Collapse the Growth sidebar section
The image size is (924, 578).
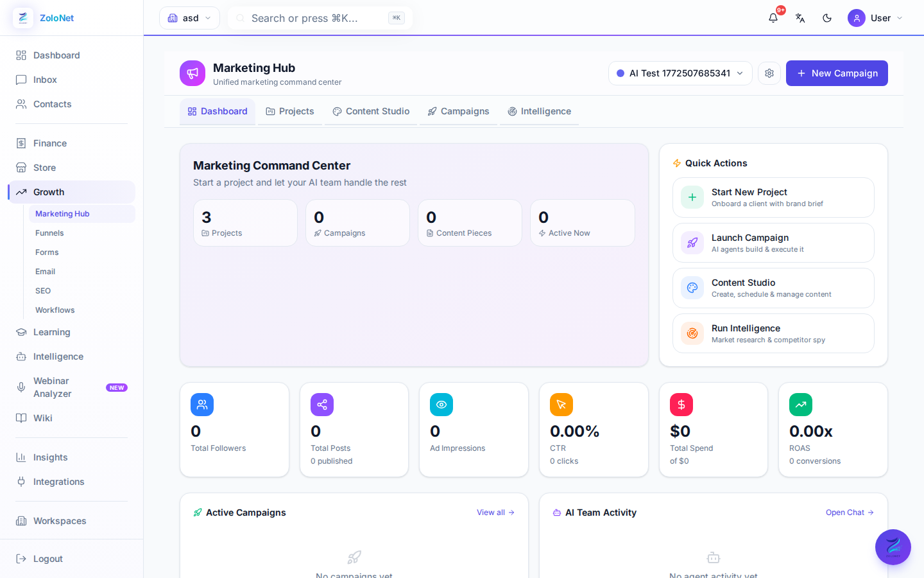[71, 192]
